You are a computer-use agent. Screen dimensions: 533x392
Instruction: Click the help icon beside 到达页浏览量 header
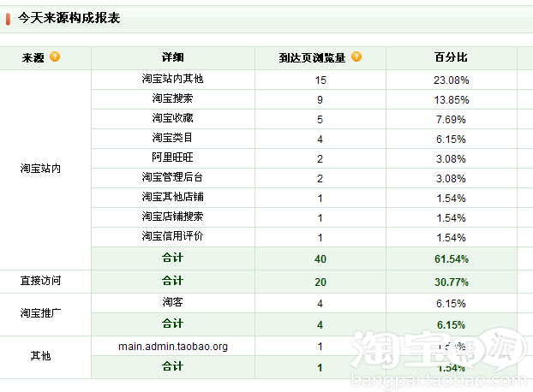click(356, 56)
